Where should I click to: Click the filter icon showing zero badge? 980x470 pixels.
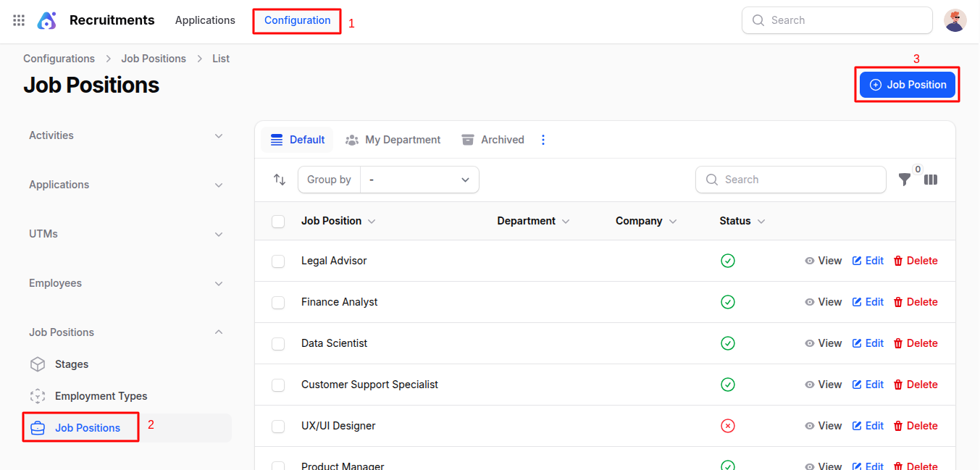pyautogui.click(x=905, y=180)
